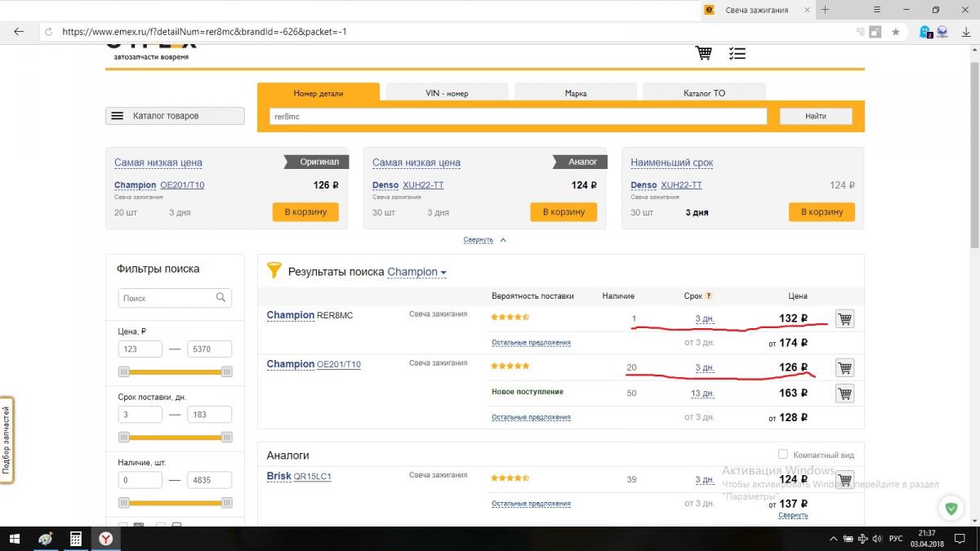The image size is (980, 551).
Task: Select the Номер детали search tab
Action: pyautogui.click(x=318, y=92)
